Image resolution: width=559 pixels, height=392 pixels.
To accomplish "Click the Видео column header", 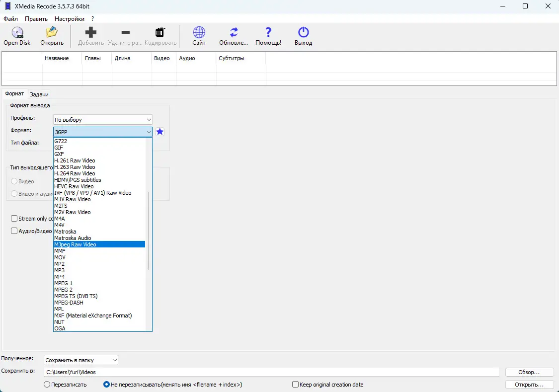I will pyautogui.click(x=164, y=58).
